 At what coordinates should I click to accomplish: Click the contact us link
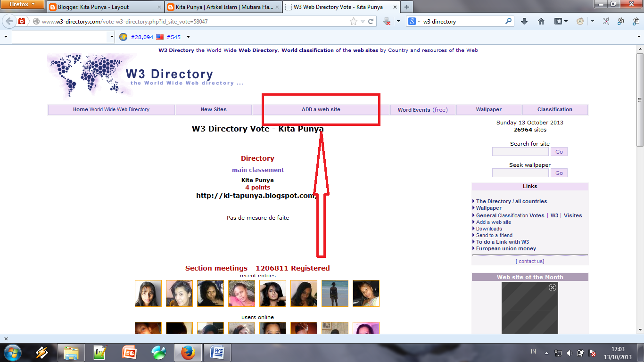(x=530, y=261)
